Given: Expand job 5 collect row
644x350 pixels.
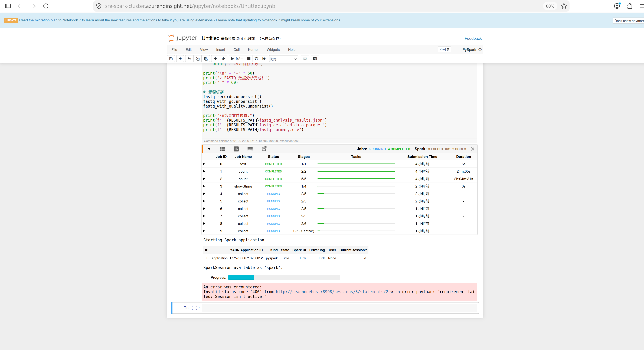Looking at the screenshot, I should (x=204, y=201).
